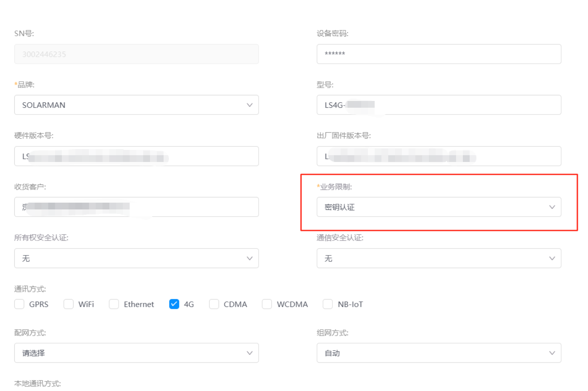The height and width of the screenshot is (391, 588).
Task: Open the 所有权安全认证 dropdown
Action: [136, 258]
